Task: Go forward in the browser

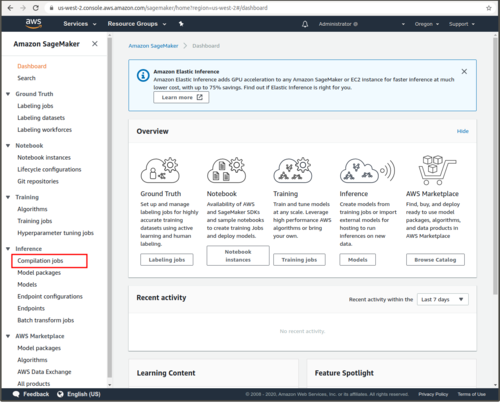Action: click(23, 8)
